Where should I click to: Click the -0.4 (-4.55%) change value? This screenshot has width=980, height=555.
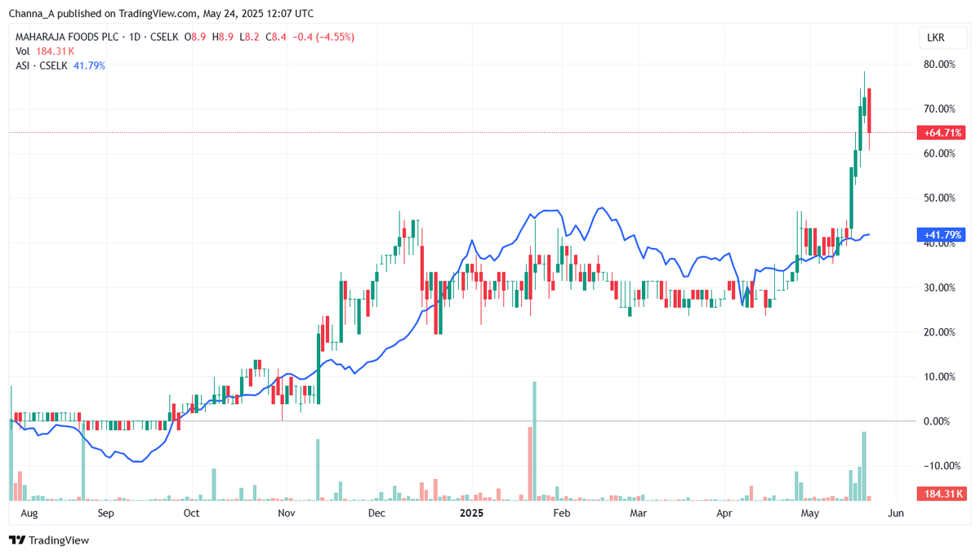[323, 38]
